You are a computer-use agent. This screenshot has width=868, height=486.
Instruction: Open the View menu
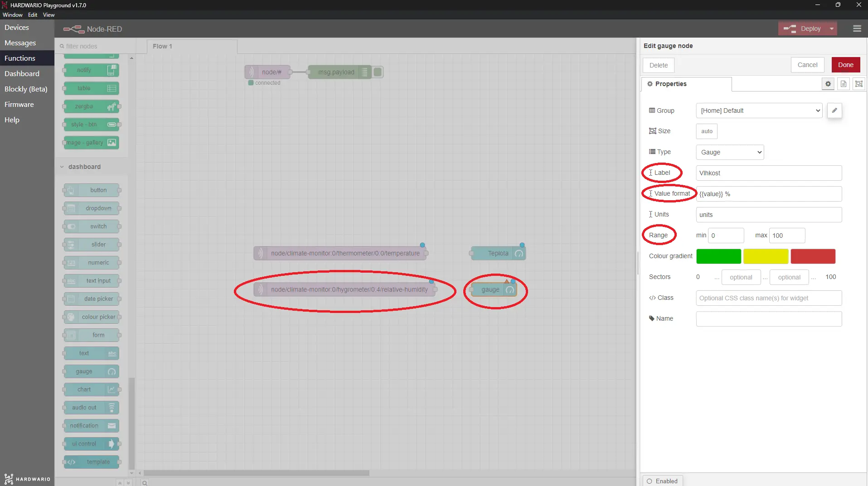click(x=48, y=15)
